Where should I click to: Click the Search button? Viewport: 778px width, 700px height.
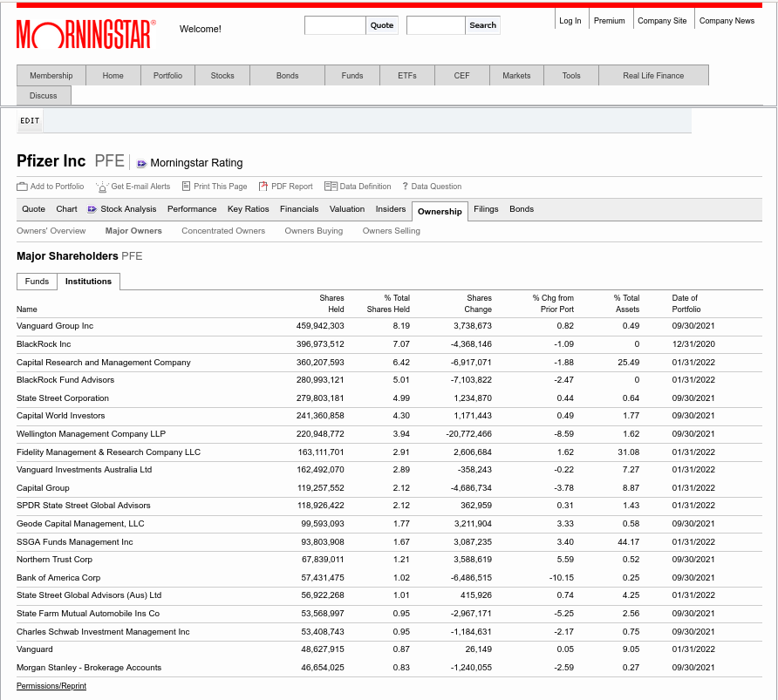[x=483, y=25]
